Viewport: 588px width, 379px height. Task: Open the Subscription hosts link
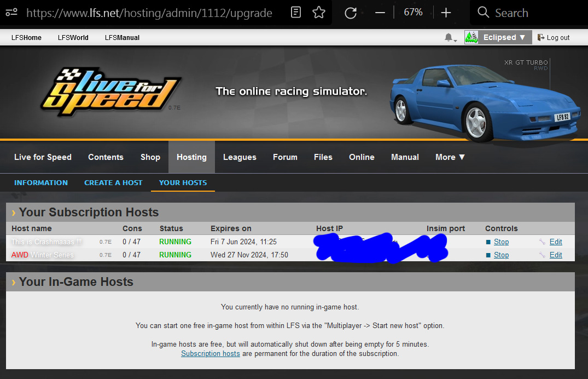[211, 353]
